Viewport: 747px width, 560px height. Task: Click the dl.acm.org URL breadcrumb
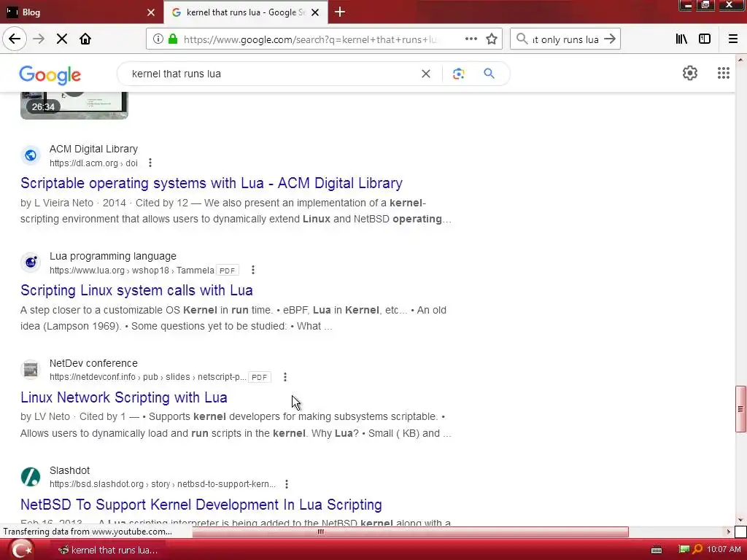point(93,163)
